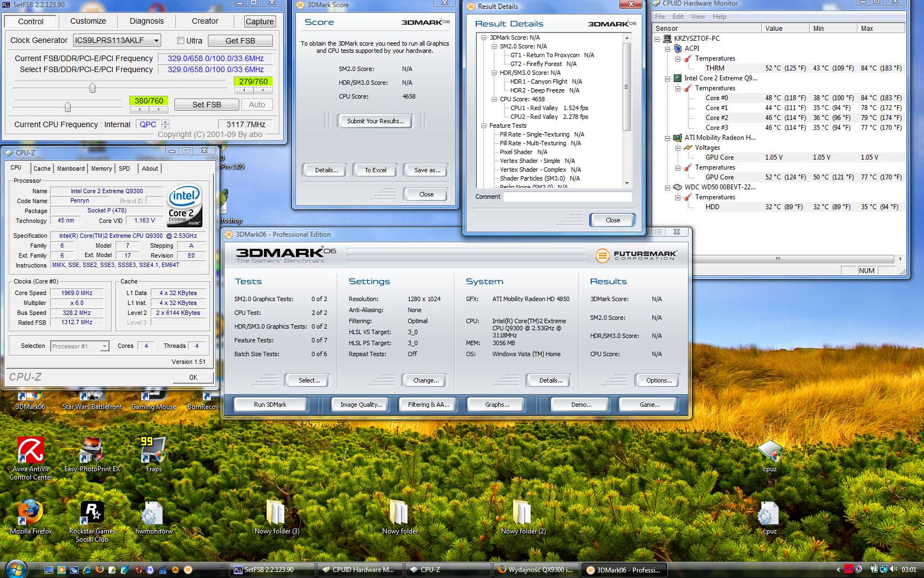924x578 pixels.
Task: Click Set FSB button
Action: point(206,105)
